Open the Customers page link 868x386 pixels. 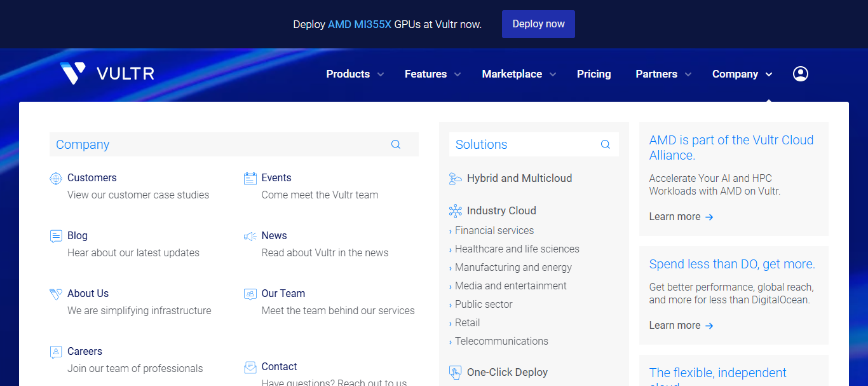(x=92, y=177)
